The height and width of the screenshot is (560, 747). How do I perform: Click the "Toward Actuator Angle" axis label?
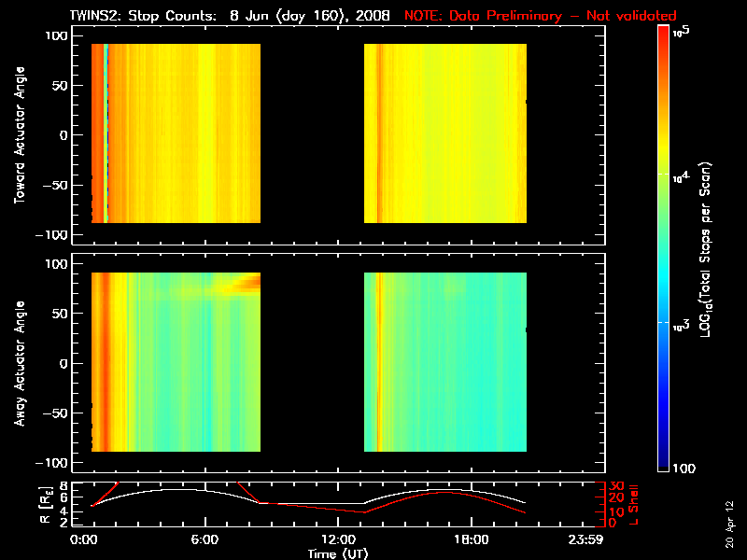pyautogui.click(x=20, y=135)
